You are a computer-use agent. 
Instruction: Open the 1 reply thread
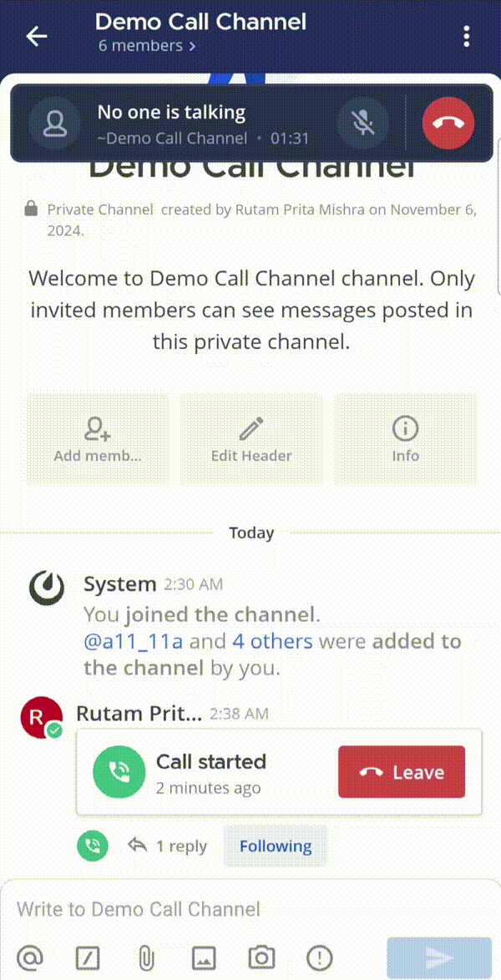[x=167, y=846]
